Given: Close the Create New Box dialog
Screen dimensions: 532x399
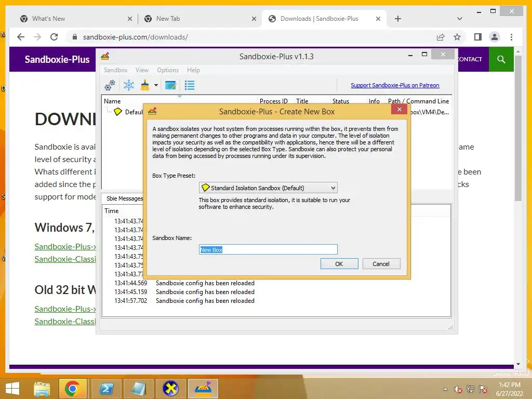Looking at the screenshot, I should click(399, 109).
